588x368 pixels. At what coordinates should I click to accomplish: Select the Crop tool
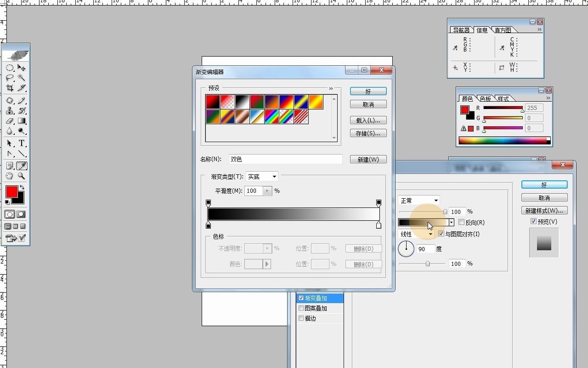(10, 88)
